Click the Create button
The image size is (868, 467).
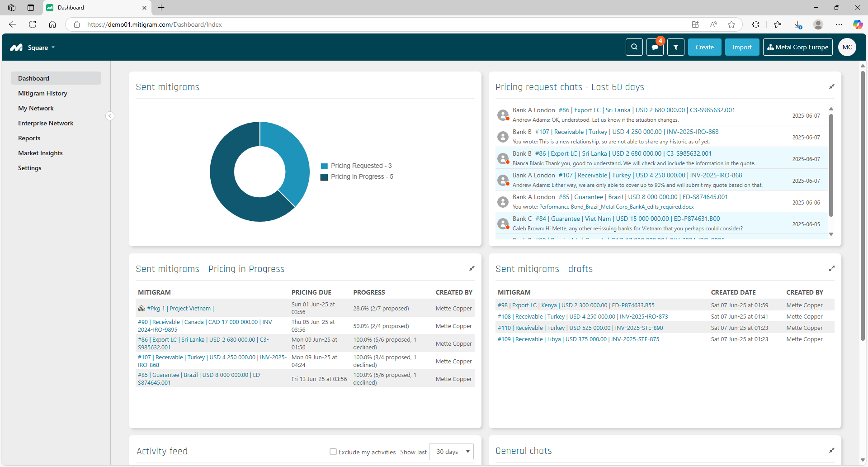click(x=704, y=47)
